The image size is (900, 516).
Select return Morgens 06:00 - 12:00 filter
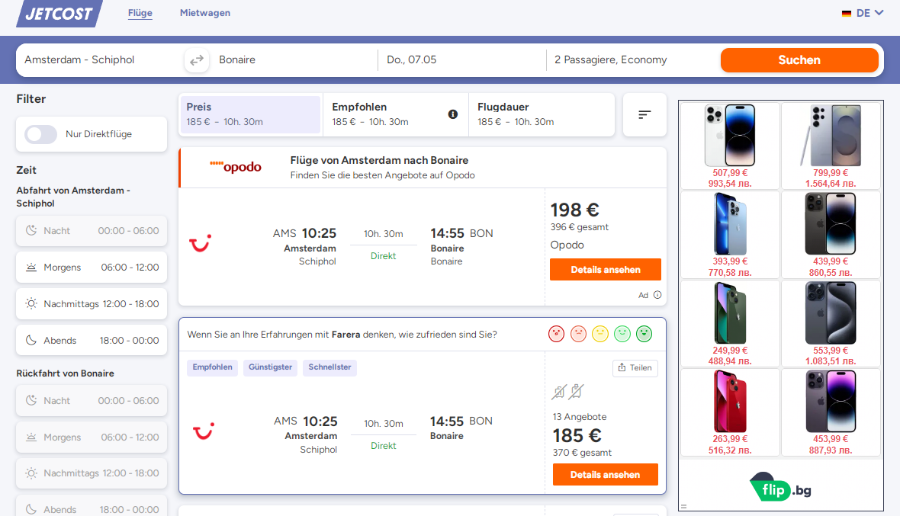91,437
